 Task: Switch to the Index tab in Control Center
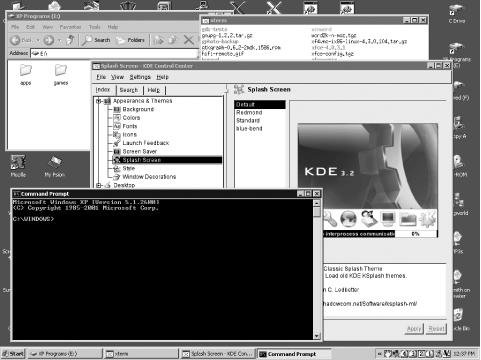[103, 90]
